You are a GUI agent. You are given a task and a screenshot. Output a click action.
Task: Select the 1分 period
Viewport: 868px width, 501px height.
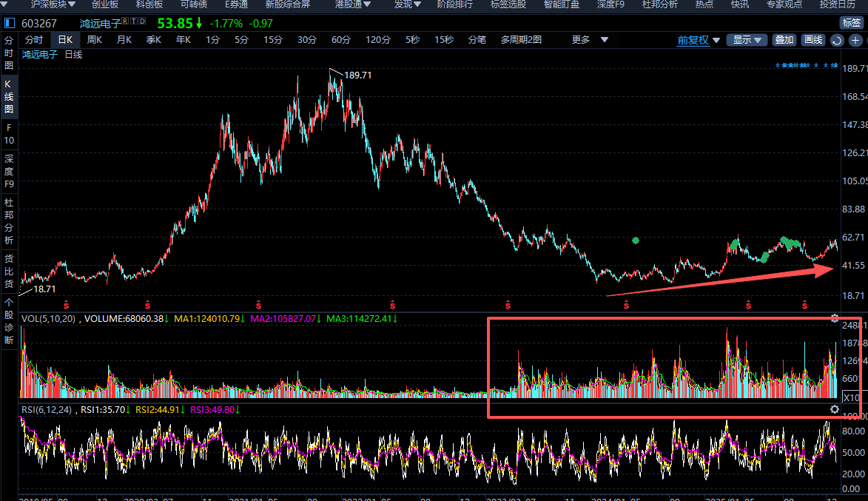coord(212,40)
